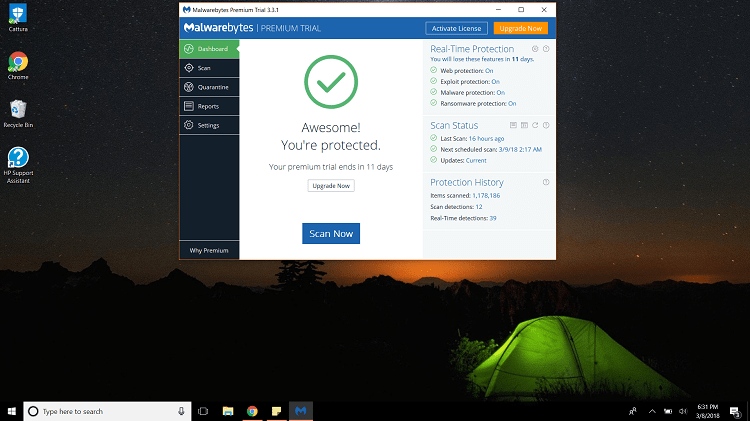Click orange Upgrade Now header button
This screenshot has height=421, width=750.
click(520, 28)
